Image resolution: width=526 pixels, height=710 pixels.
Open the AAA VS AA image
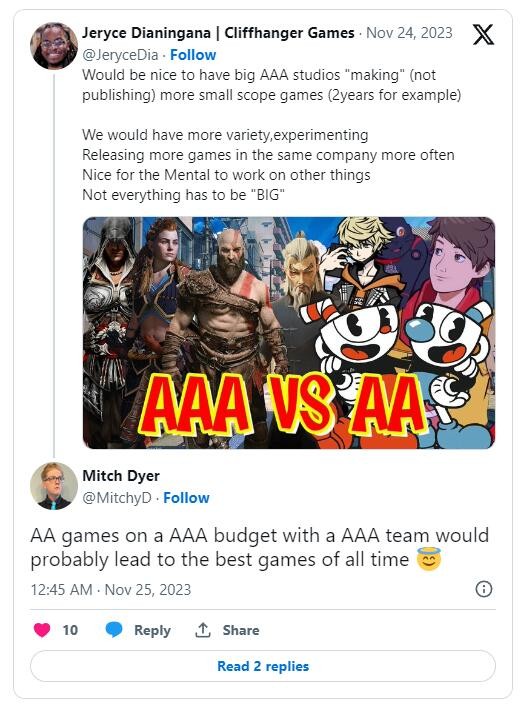(x=289, y=333)
